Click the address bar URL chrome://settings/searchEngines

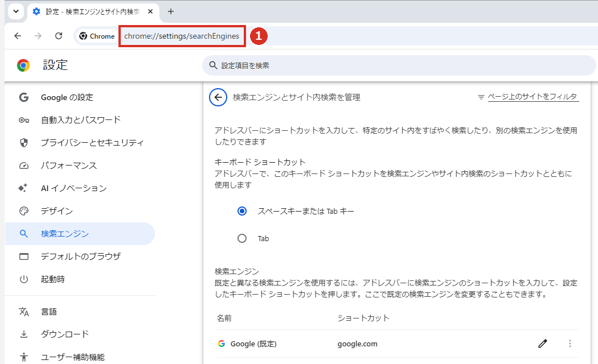[182, 36]
